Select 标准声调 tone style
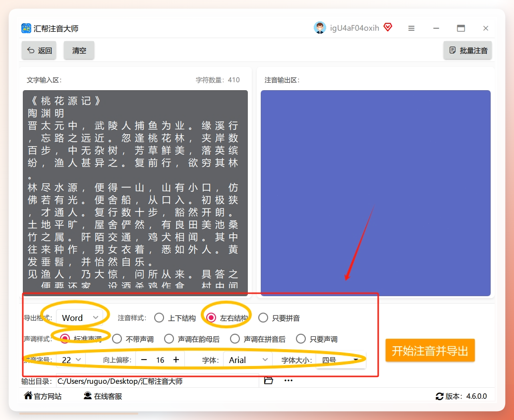514x420 pixels. coord(81,339)
